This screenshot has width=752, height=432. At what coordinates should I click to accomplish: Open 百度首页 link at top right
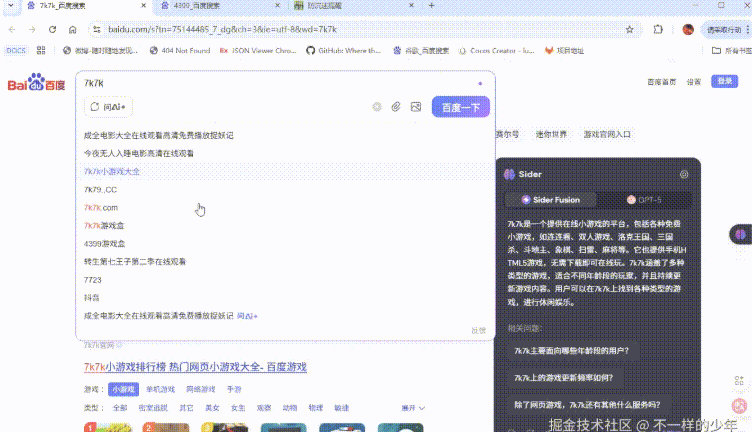pos(661,82)
